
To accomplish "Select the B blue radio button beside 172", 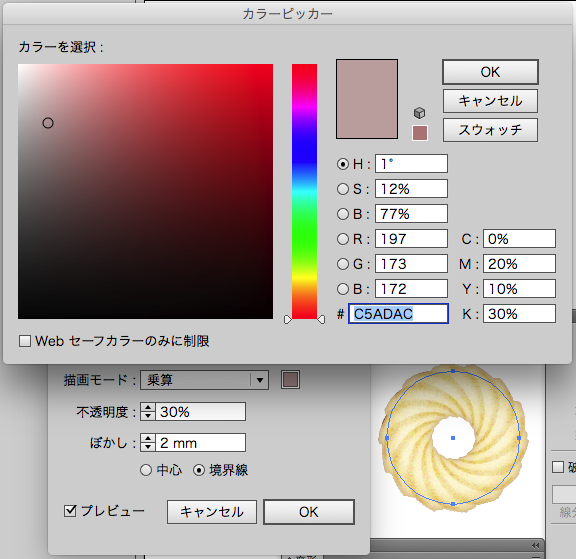I will (343, 289).
